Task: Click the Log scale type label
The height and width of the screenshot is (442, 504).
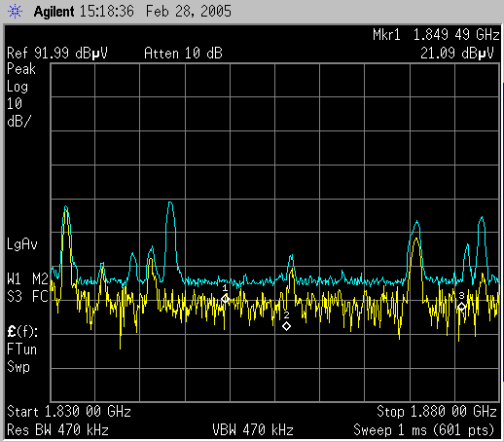Action: click(x=18, y=87)
